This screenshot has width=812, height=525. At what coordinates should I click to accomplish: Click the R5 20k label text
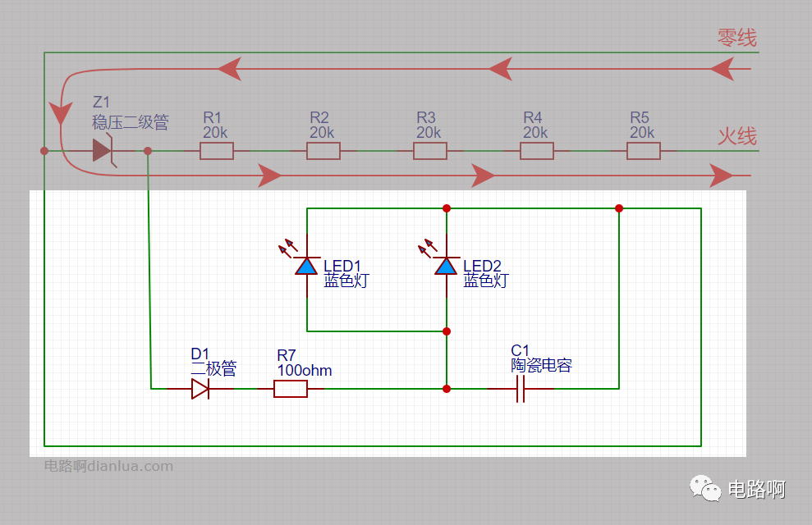click(x=642, y=126)
